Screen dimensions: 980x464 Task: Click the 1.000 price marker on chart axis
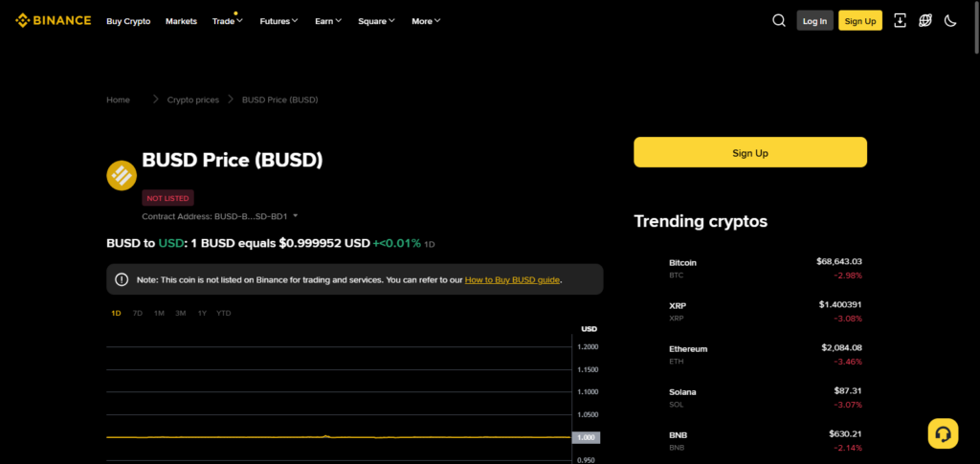tap(587, 438)
